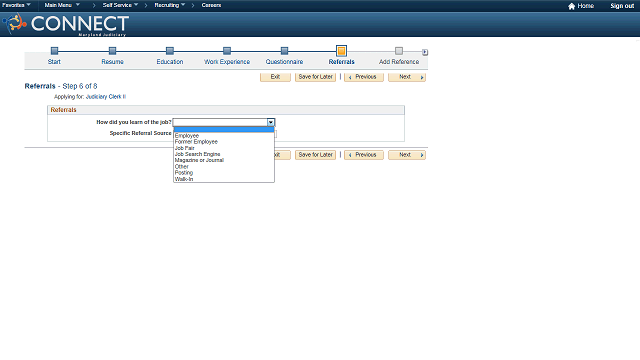
Task: Choose Magazine or Journal option
Action: click(x=224, y=160)
